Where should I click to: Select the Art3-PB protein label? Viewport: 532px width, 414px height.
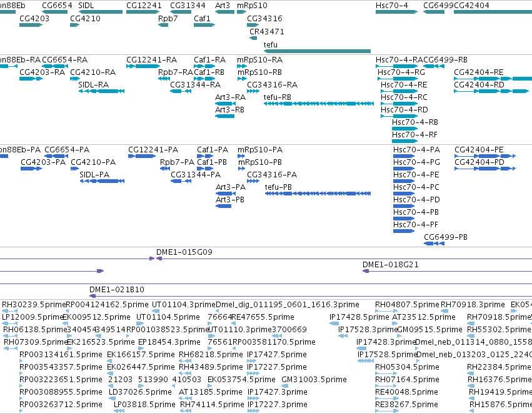point(230,200)
